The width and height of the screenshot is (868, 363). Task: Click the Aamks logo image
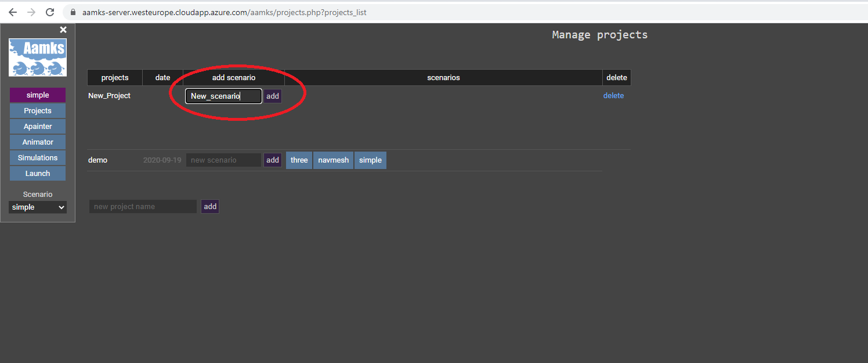tap(38, 57)
